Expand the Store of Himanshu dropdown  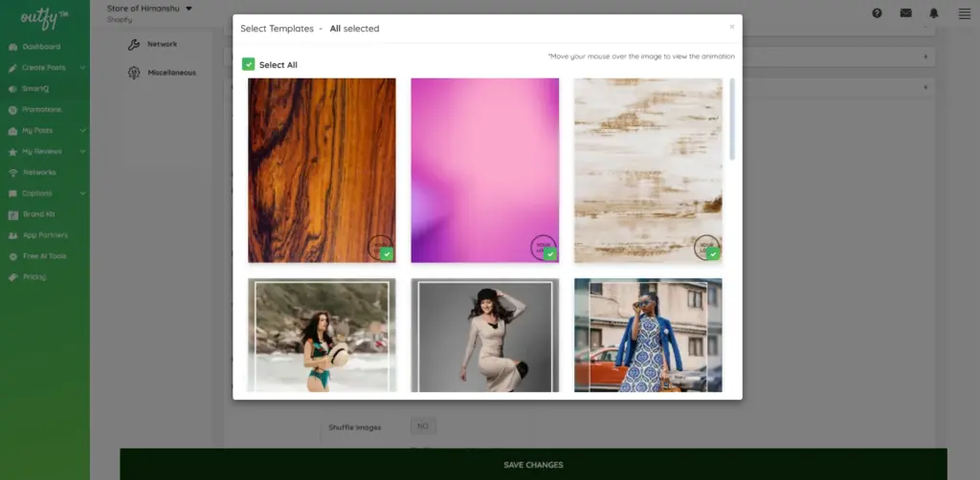(189, 9)
